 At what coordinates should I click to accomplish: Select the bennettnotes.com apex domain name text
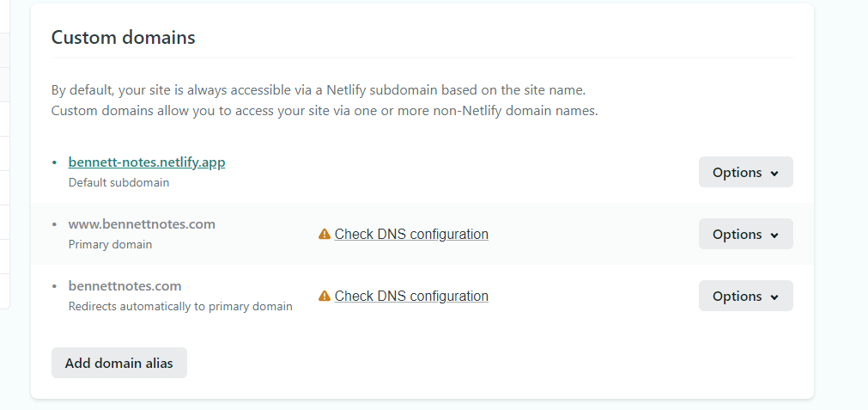click(x=125, y=286)
